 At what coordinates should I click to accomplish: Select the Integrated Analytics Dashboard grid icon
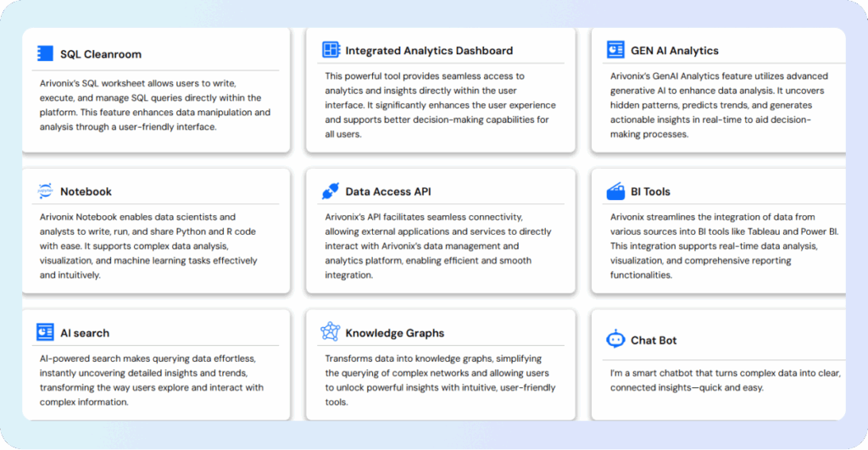(331, 50)
